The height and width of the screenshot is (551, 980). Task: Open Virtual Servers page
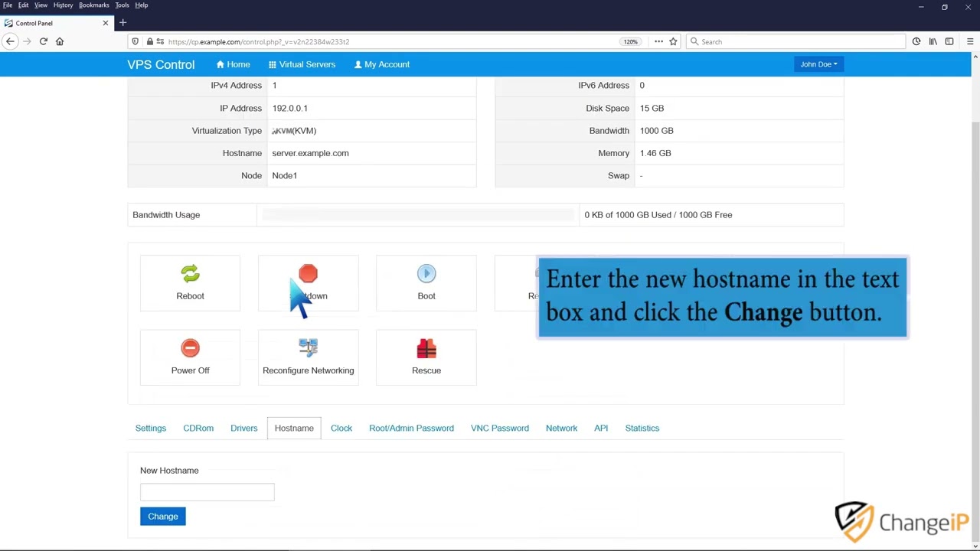pyautogui.click(x=302, y=64)
